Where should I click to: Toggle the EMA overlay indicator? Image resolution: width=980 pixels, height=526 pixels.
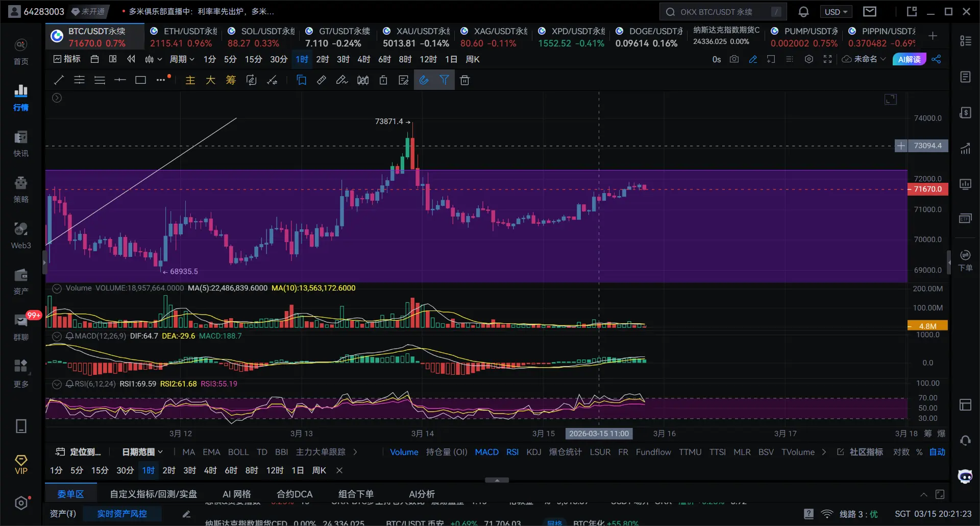pyautogui.click(x=211, y=452)
